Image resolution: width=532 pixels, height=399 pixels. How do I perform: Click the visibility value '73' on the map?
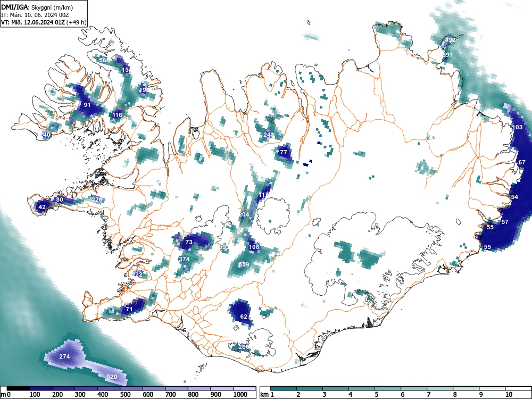[189, 242]
